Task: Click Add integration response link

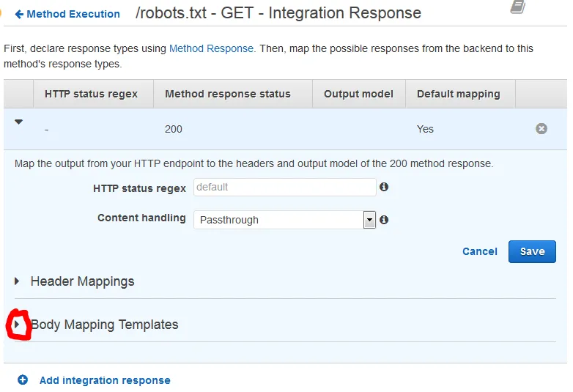Action: point(105,380)
